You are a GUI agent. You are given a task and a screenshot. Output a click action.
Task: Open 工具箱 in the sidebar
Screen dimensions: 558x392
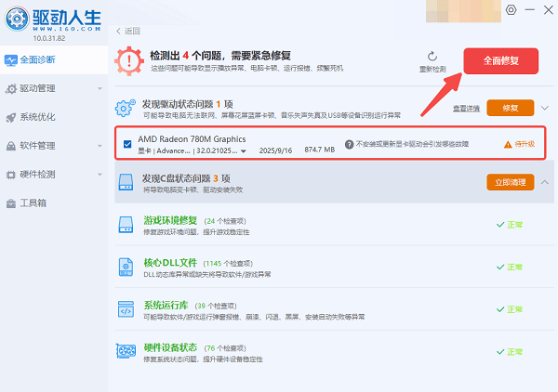(x=33, y=203)
